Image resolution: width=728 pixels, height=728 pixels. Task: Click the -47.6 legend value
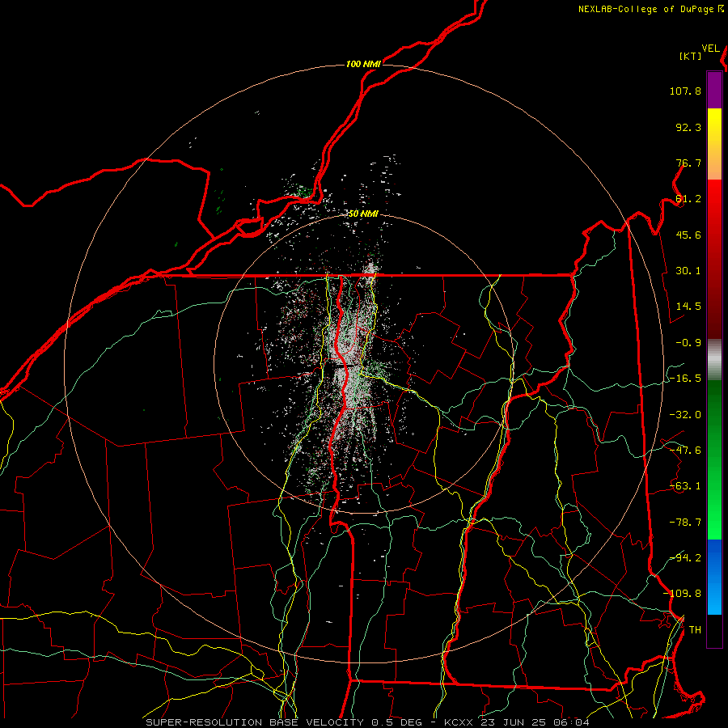pyautogui.click(x=685, y=450)
